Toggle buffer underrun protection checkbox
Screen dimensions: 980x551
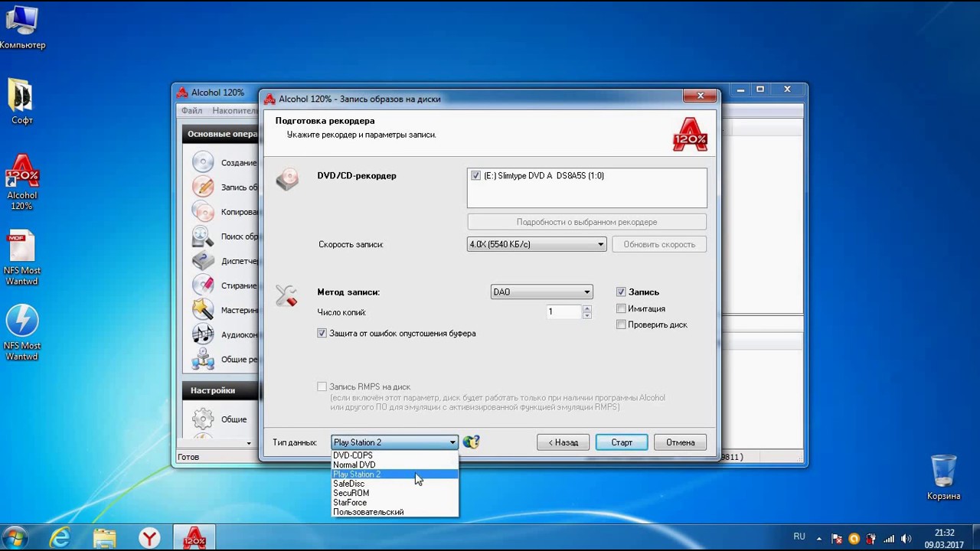coord(322,333)
